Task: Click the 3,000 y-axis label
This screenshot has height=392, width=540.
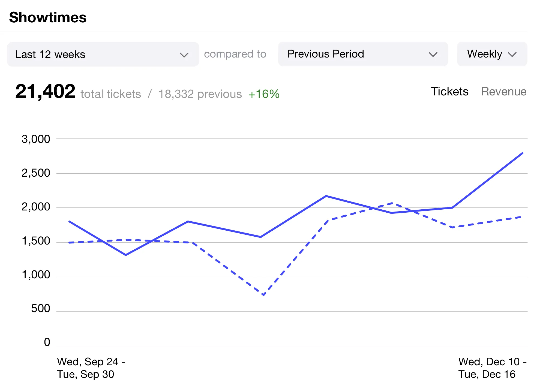Action: [36, 139]
